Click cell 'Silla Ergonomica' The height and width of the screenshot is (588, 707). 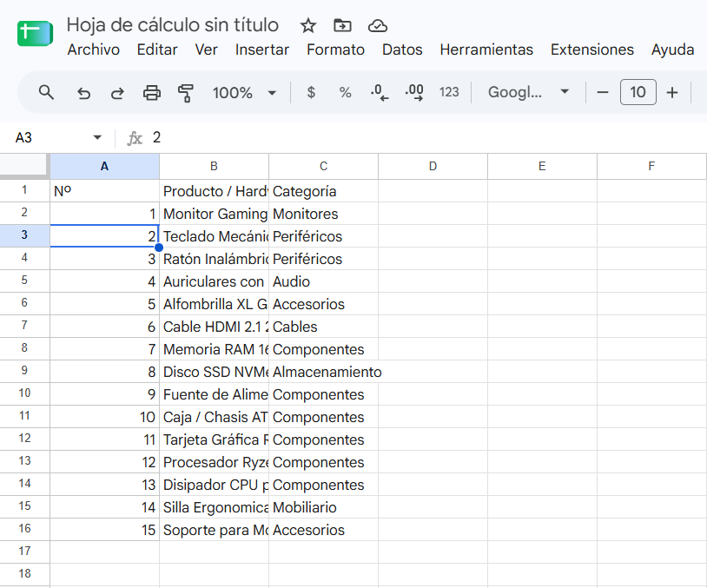point(215,507)
